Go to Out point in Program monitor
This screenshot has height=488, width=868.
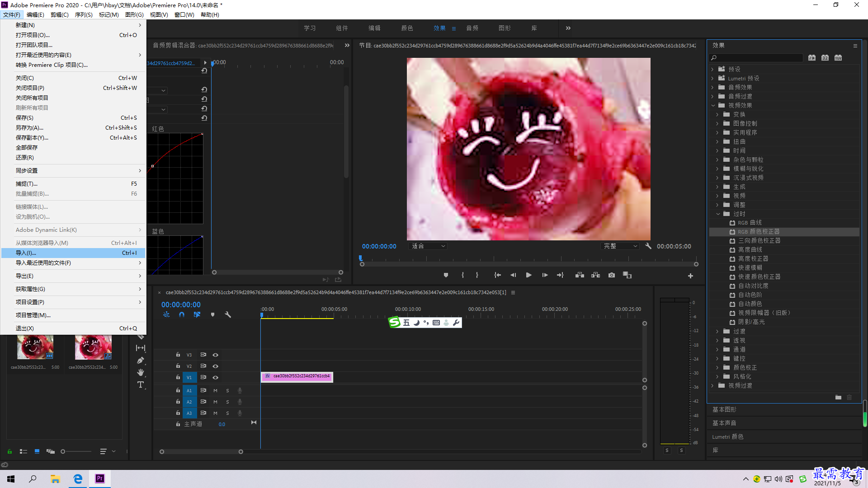point(560,275)
